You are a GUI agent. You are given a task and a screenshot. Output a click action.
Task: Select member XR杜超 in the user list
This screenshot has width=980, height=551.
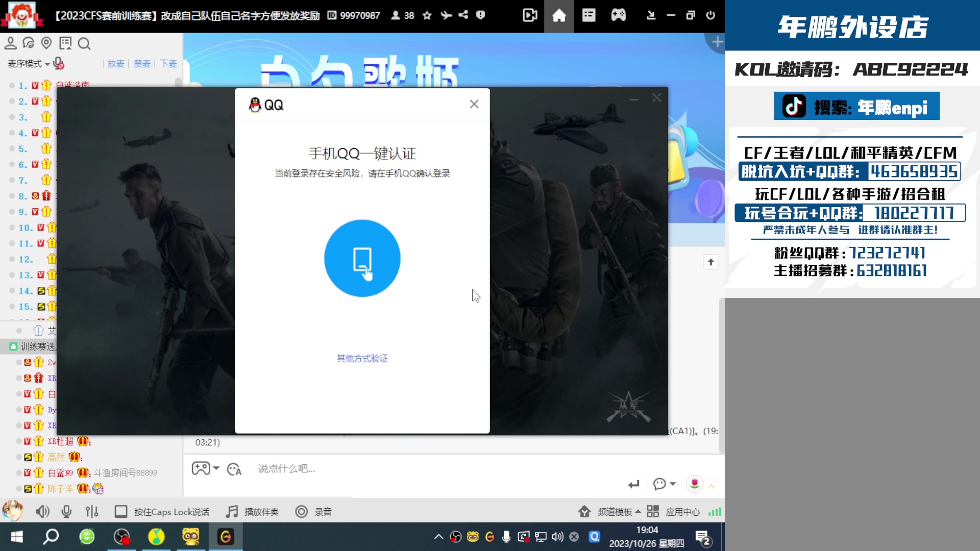(61, 441)
